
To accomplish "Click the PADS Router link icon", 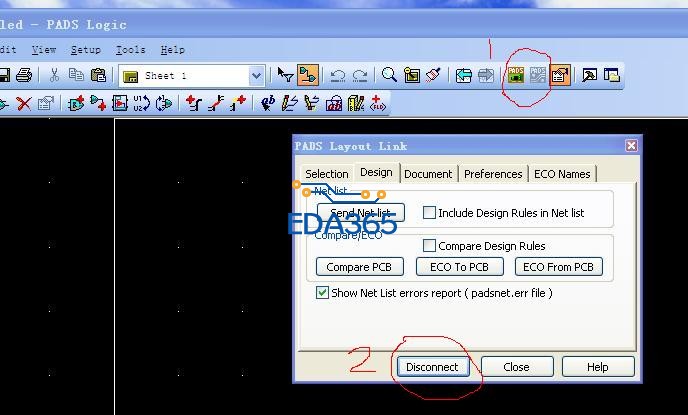I will [x=538, y=75].
